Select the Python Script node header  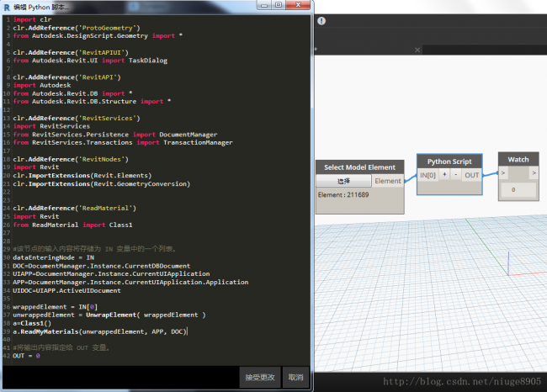point(449,161)
